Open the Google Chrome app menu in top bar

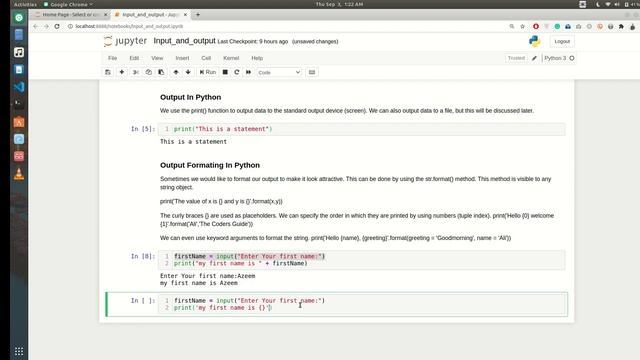point(68,4)
